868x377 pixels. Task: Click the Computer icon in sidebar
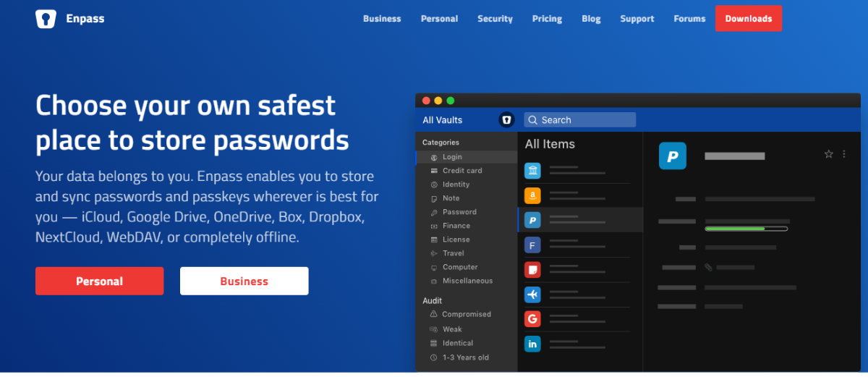(434, 267)
